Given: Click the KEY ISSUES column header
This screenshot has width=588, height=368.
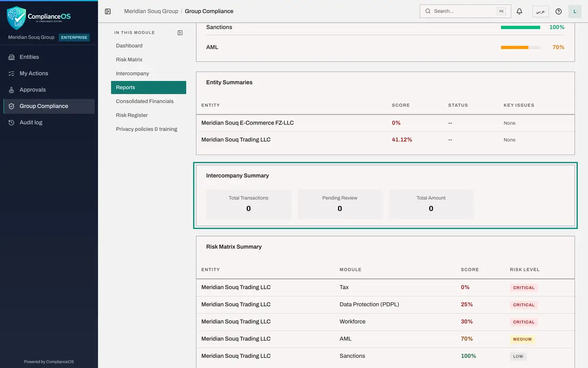Looking at the screenshot, I should (519, 105).
